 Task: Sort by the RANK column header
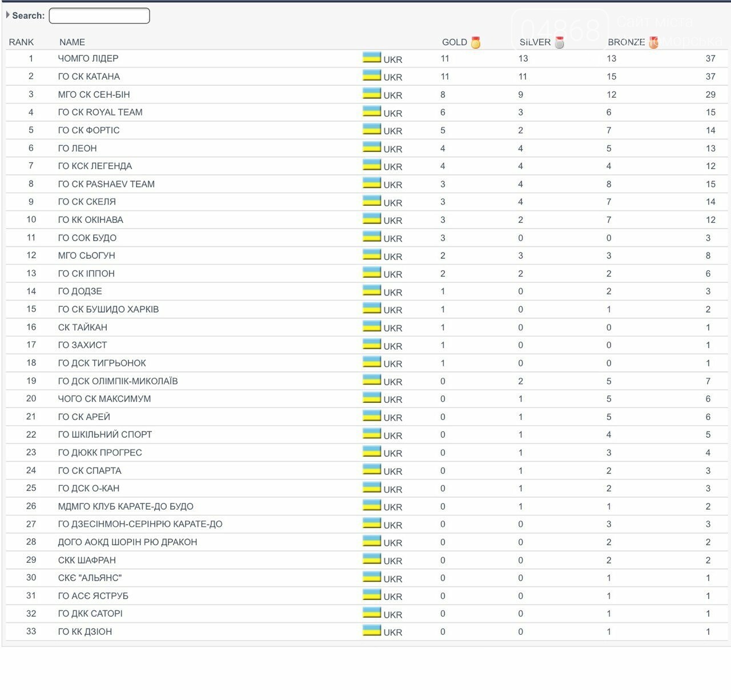[21, 42]
